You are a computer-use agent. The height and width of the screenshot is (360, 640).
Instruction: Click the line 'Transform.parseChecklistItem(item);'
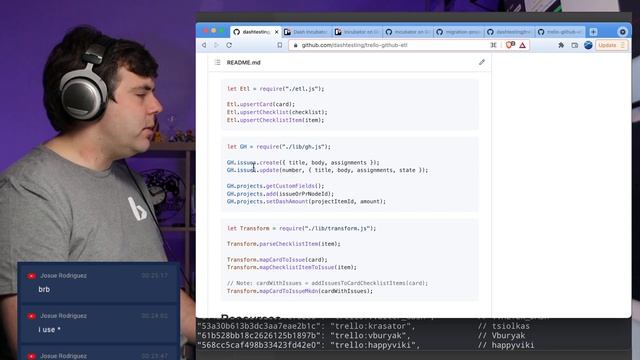click(x=284, y=244)
